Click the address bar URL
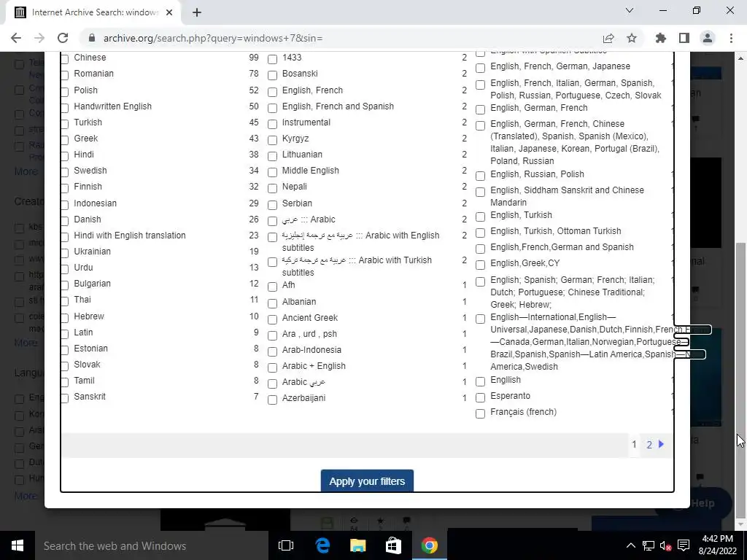Image resolution: width=747 pixels, height=560 pixels. tap(213, 38)
